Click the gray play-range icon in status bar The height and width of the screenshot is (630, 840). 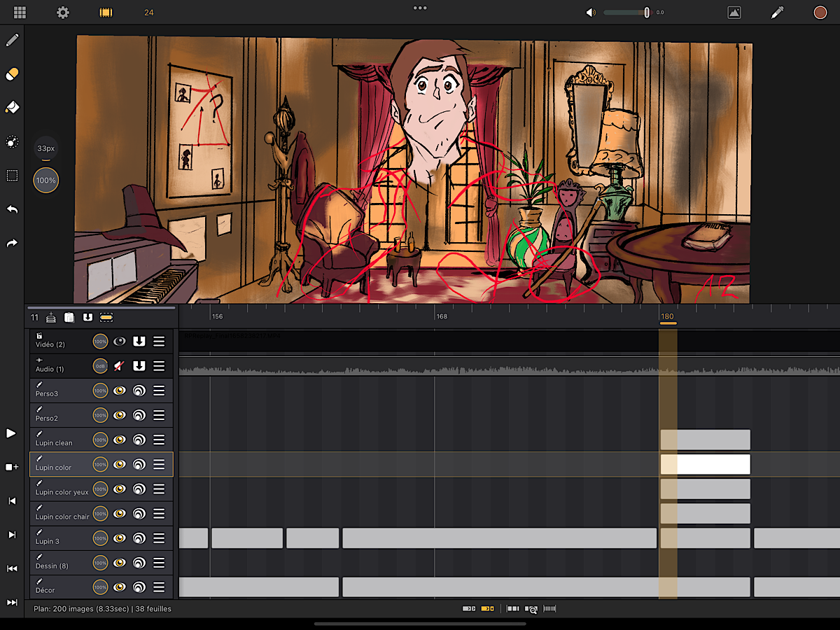point(469,609)
